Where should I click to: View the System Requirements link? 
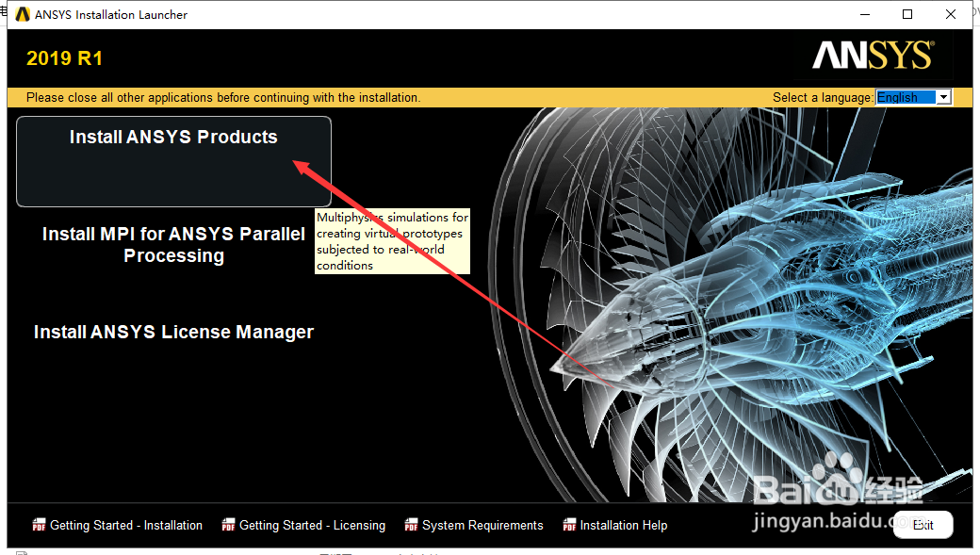482,526
